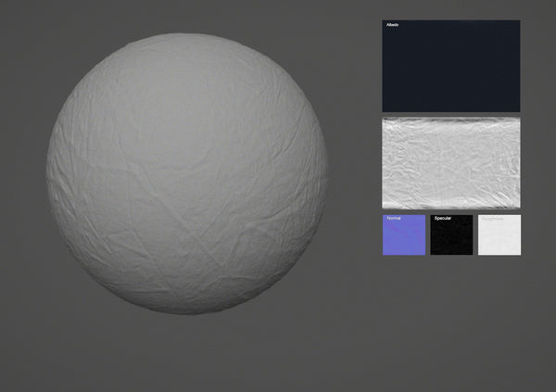Screen dimensions: 556x392
Task: Select the white Roughness map thumbnail
Action: [x=499, y=238]
